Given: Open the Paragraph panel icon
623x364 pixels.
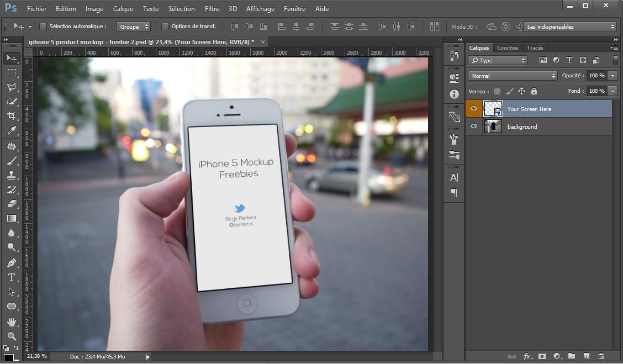Looking at the screenshot, I should click(x=454, y=193).
